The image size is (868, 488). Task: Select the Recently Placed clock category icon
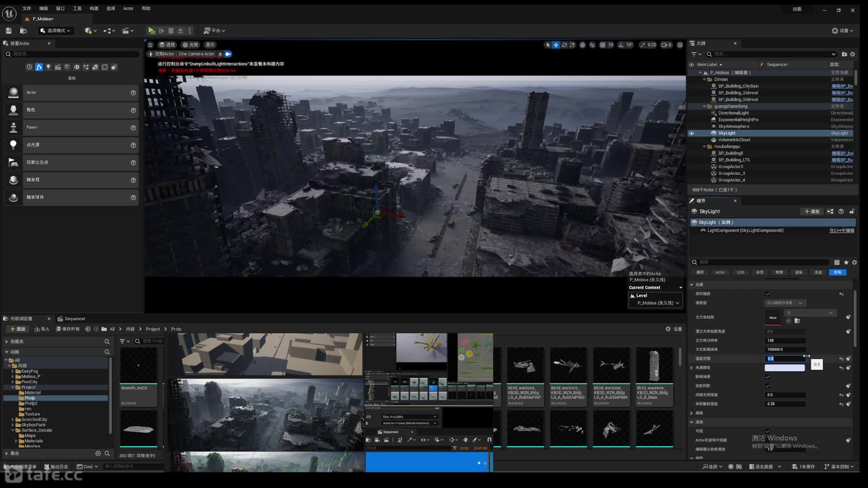[29, 67]
